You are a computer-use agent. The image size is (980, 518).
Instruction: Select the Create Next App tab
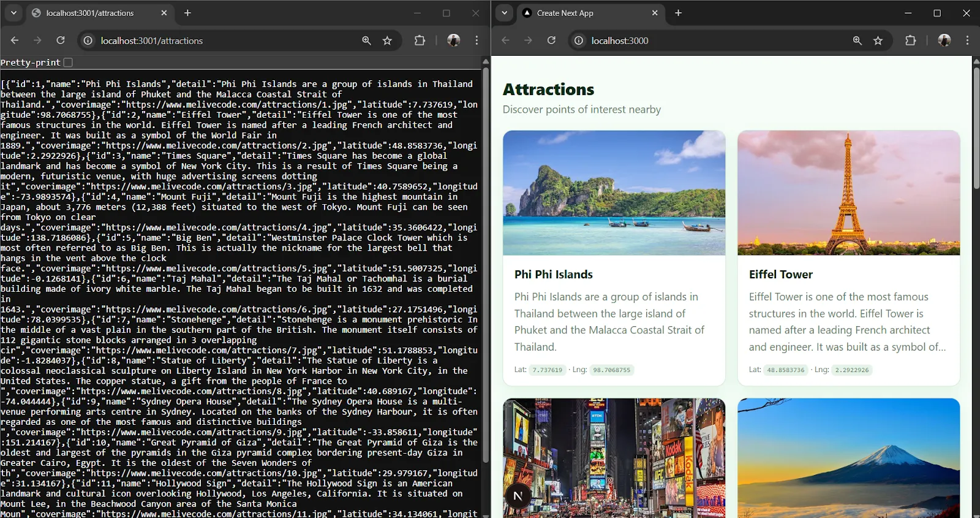[591, 13]
